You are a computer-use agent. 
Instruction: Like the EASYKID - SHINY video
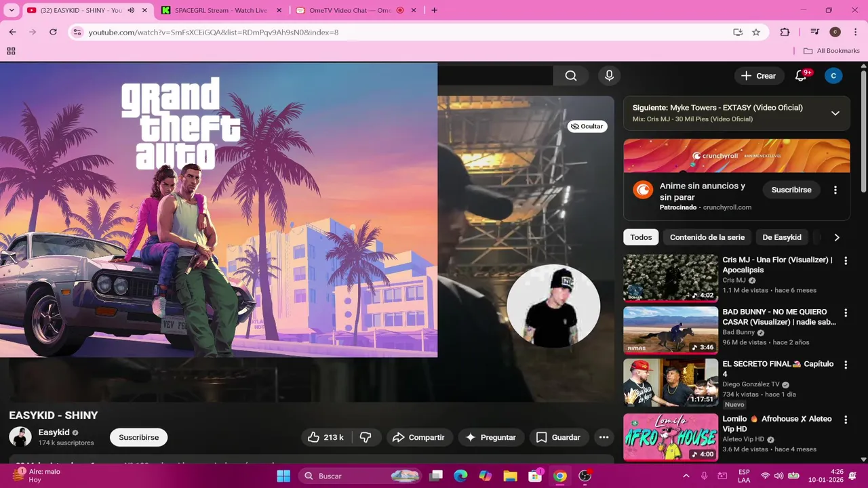pyautogui.click(x=326, y=437)
